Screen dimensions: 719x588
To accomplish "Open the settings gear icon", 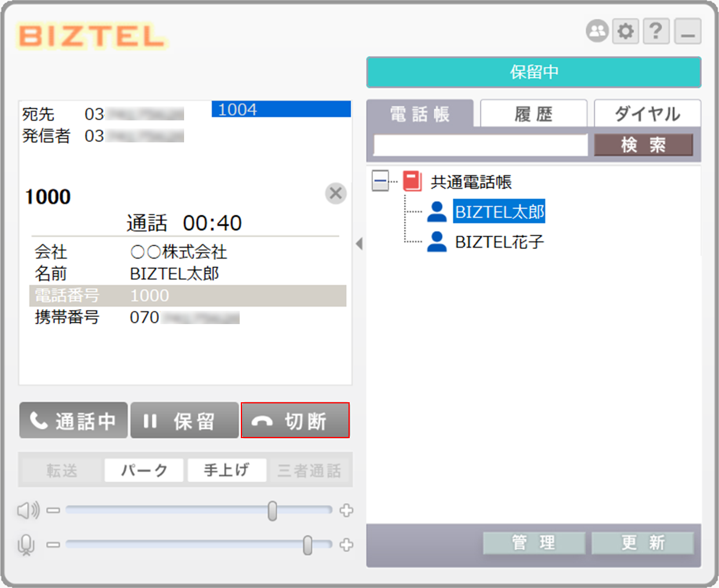I will click(x=625, y=31).
